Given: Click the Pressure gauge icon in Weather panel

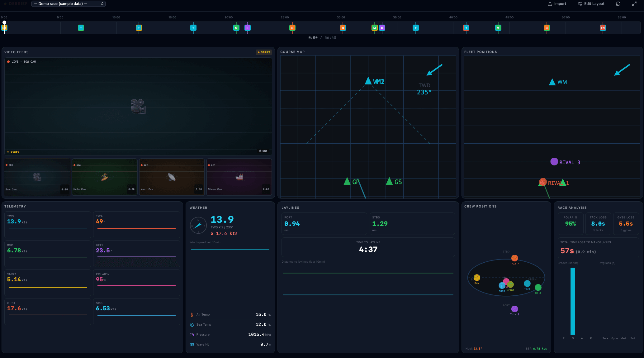Looking at the screenshot, I should [192, 334].
